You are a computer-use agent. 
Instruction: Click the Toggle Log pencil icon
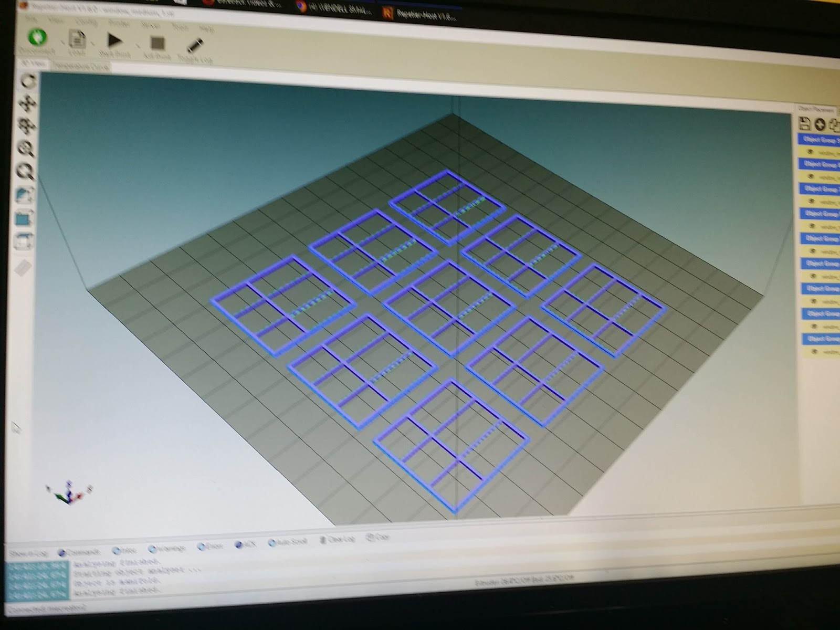195,45
